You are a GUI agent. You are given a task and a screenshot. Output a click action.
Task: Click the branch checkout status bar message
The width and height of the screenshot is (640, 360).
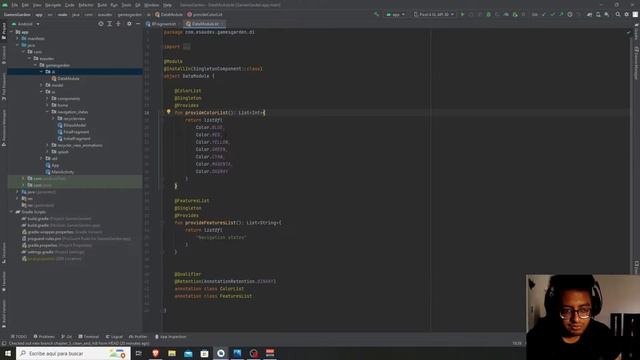point(79,343)
